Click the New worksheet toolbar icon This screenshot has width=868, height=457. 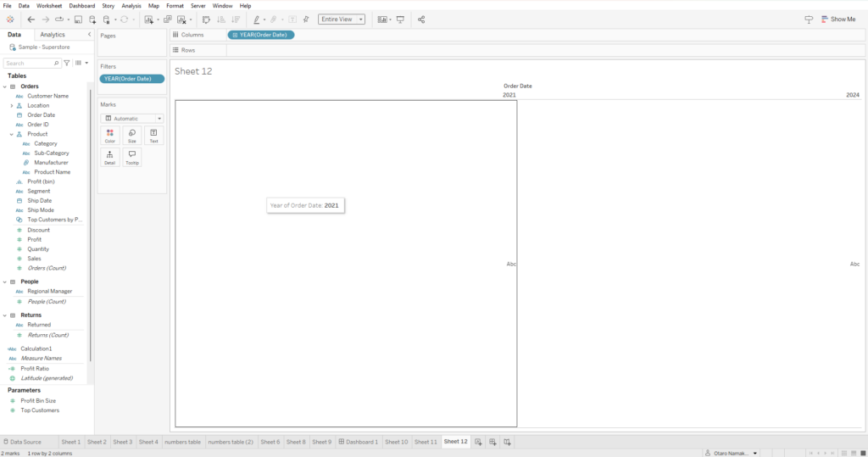coord(148,20)
